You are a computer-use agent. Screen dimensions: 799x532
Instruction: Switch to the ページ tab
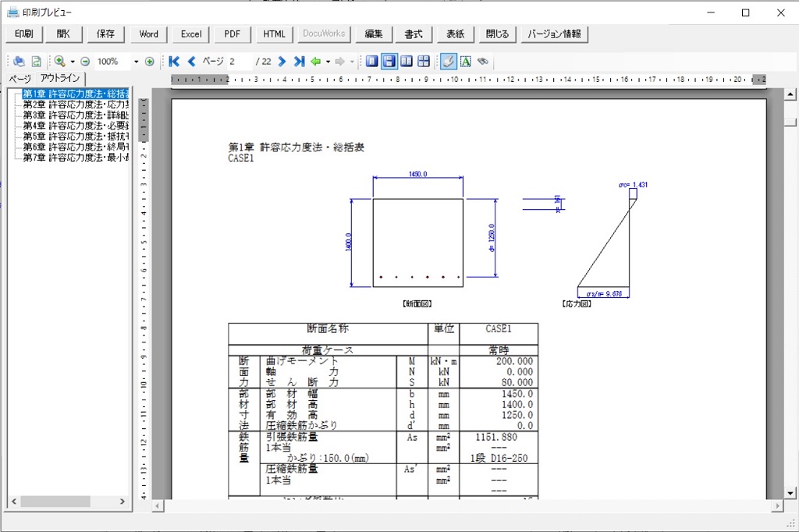click(x=20, y=79)
